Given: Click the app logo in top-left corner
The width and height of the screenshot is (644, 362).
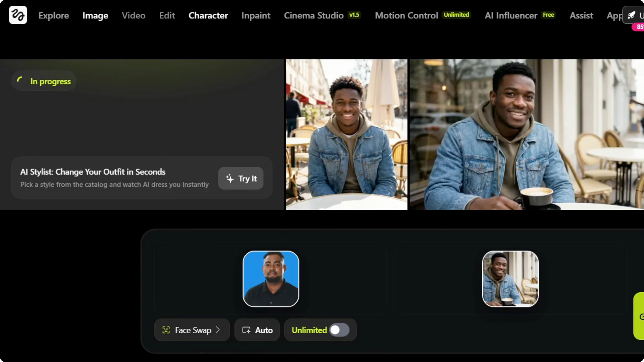Looking at the screenshot, I should (x=17, y=15).
